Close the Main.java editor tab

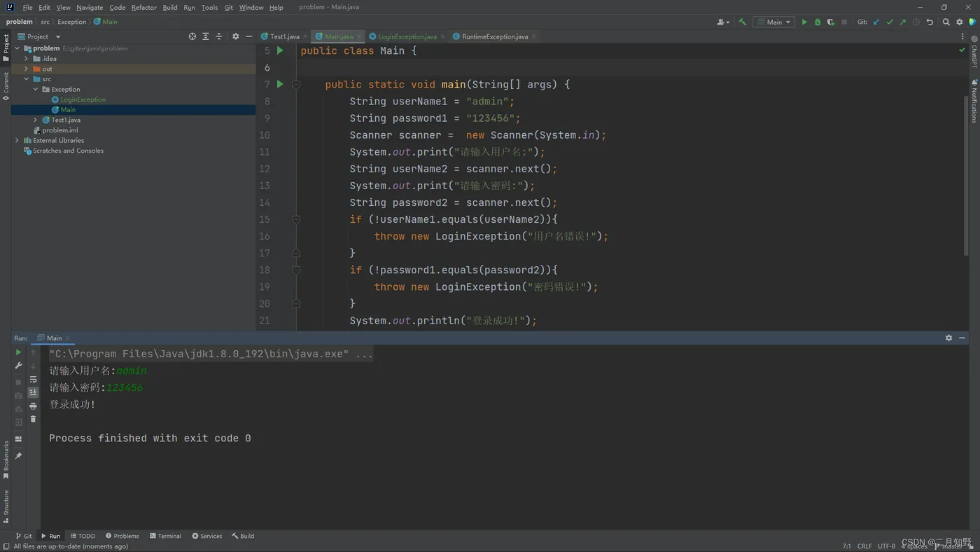pyautogui.click(x=359, y=36)
